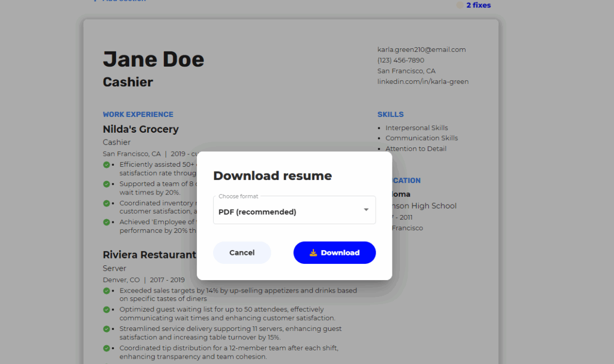Open the '2 fixes' link
Image resolution: width=614 pixels, height=364 pixels.
pos(478,5)
